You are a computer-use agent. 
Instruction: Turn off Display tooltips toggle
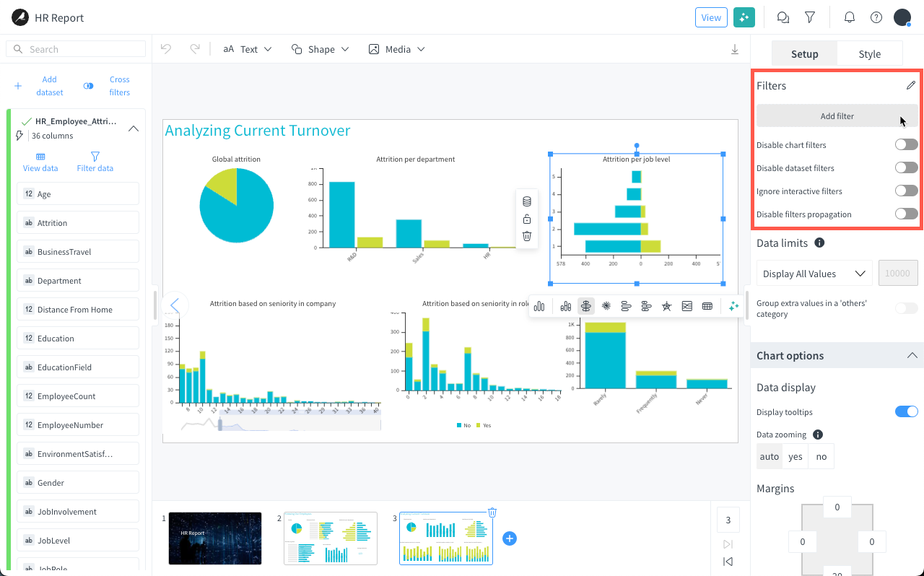pos(906,411)
